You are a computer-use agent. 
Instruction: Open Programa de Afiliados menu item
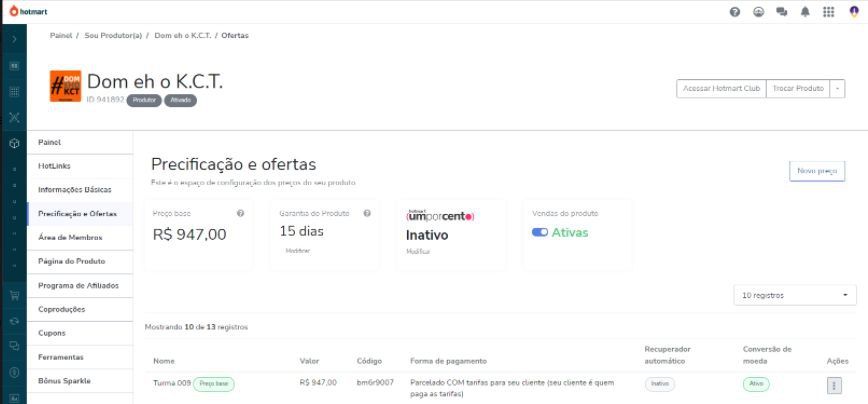80,286
